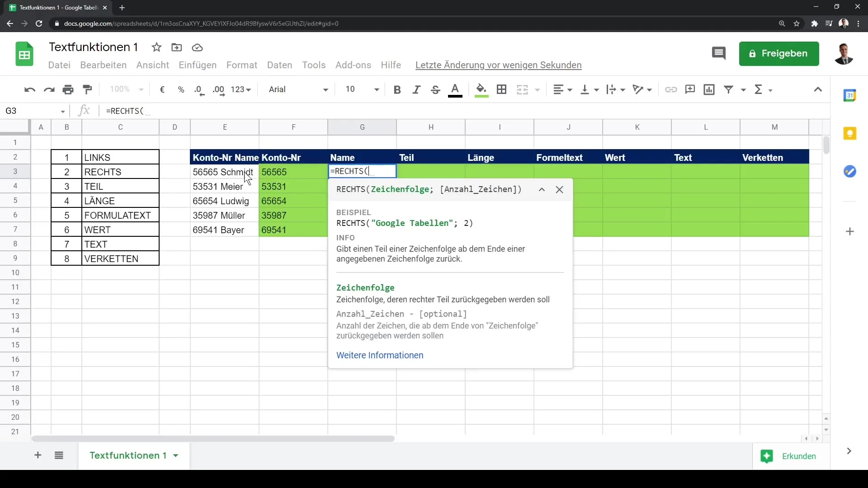
Task: Click the merge cells icon
Action: tap(522, 89)
